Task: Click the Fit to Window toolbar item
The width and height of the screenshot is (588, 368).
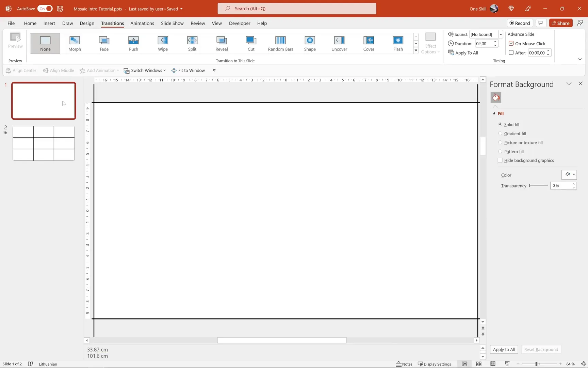Action: click(x=188, y=71)
